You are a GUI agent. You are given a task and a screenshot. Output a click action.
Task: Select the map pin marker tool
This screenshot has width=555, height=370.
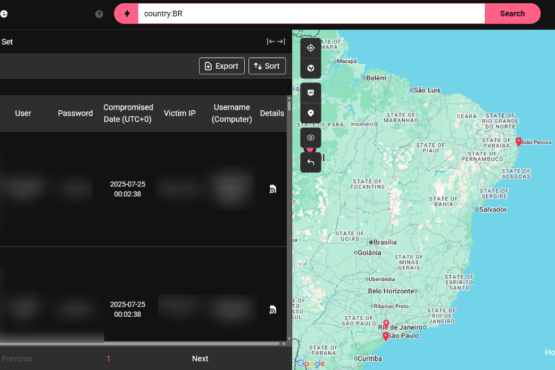pyautogui.click(x=310, y=113)
